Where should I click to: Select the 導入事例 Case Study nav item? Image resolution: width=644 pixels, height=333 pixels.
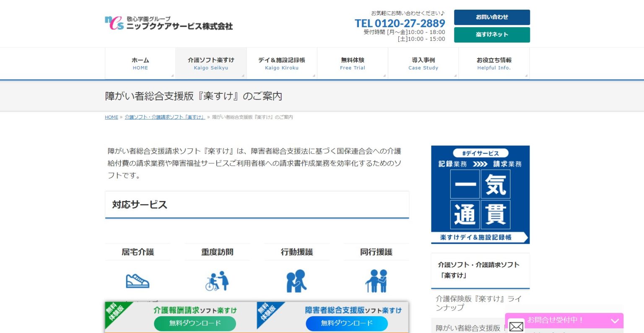tap(423, 63)
